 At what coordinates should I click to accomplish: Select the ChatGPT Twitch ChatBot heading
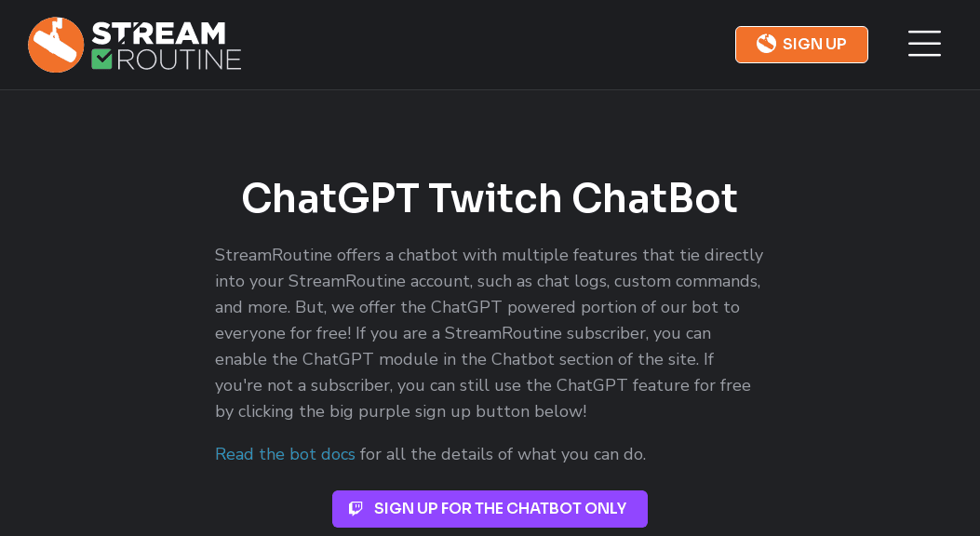click(x=490, y=198)
